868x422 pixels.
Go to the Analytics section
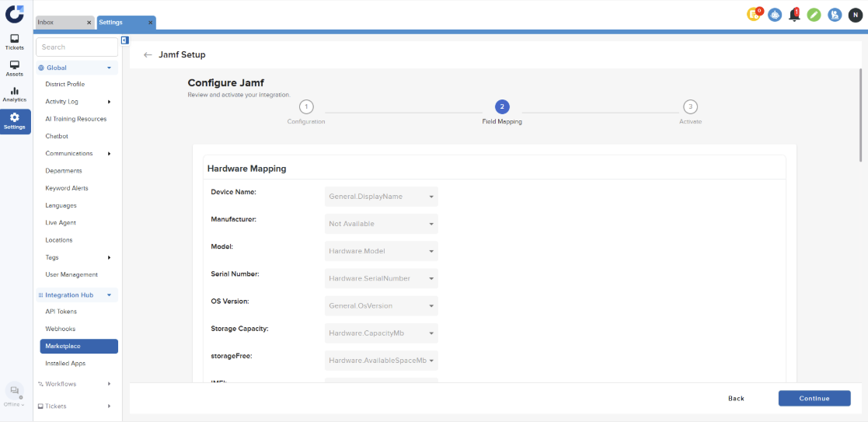click(15, 94)
